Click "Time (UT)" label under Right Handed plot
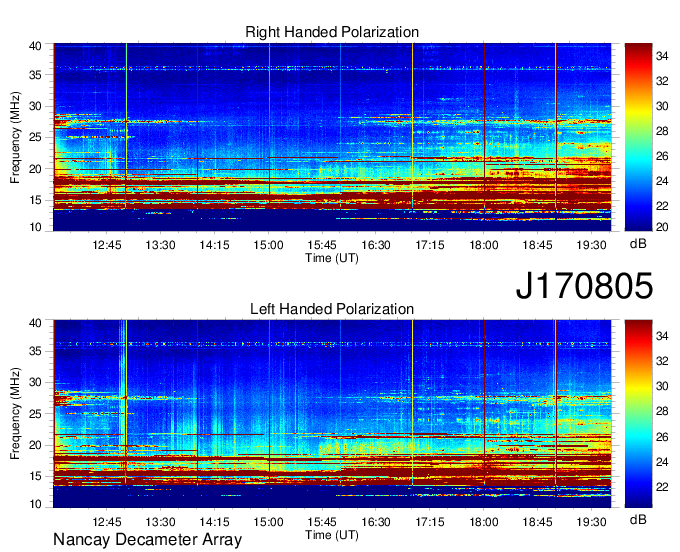Screen dimensions: 680x552 point(332,258)
